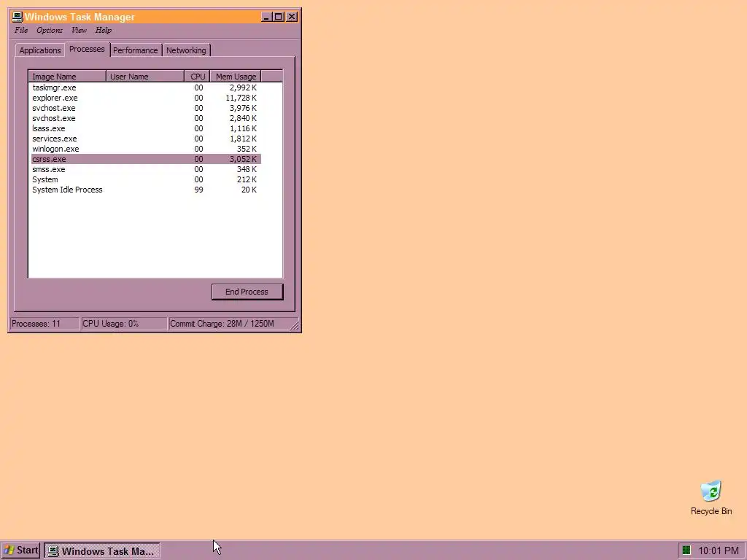747x560 pixels.
Task: Switch to the Performance tab
Action: [x=135, y=50]
